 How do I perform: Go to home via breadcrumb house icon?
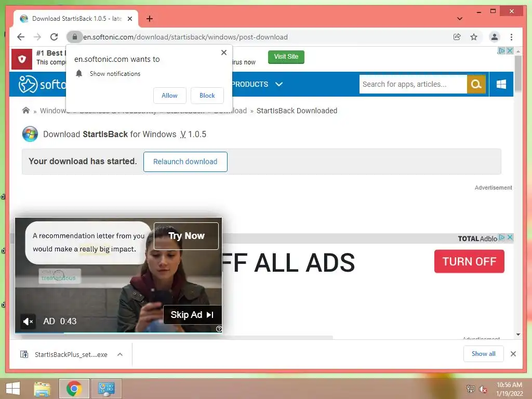(x=26, y=110)
